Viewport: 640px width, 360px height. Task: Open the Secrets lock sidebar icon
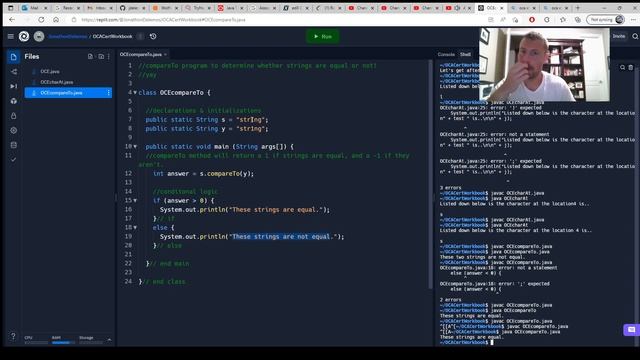click(13, 116)
